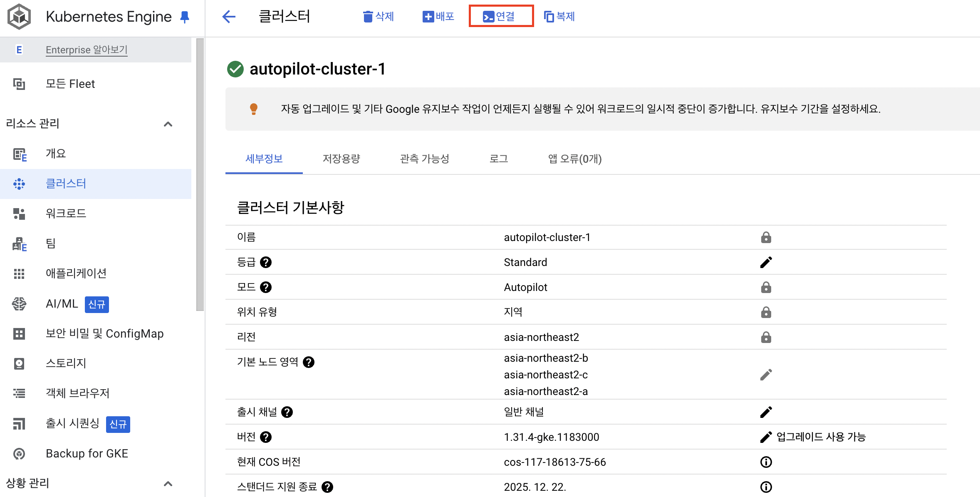Open 객체 브라우저 sidebar item
Image resolution: width=980 pixels, height=497 pixels.
pos(78,393)
